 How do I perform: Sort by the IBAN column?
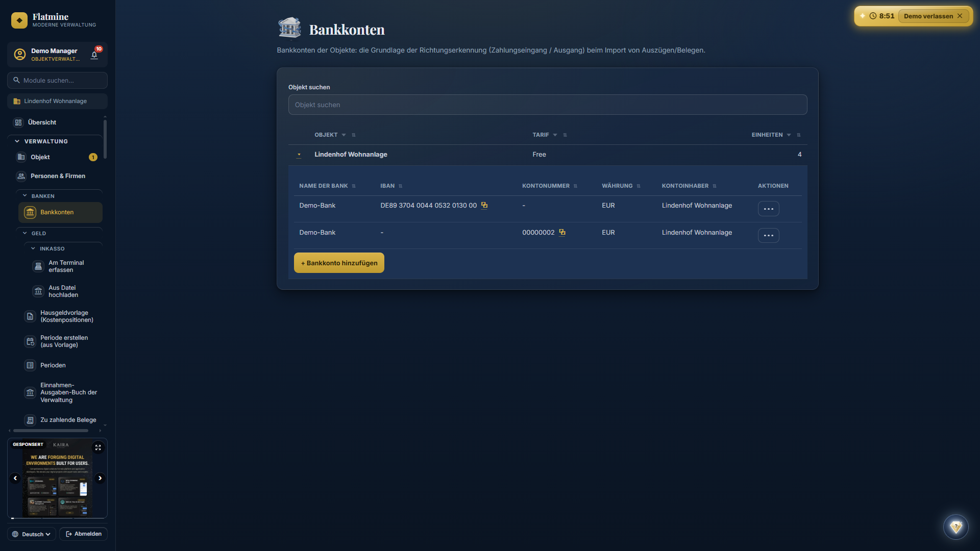(401, 186)
